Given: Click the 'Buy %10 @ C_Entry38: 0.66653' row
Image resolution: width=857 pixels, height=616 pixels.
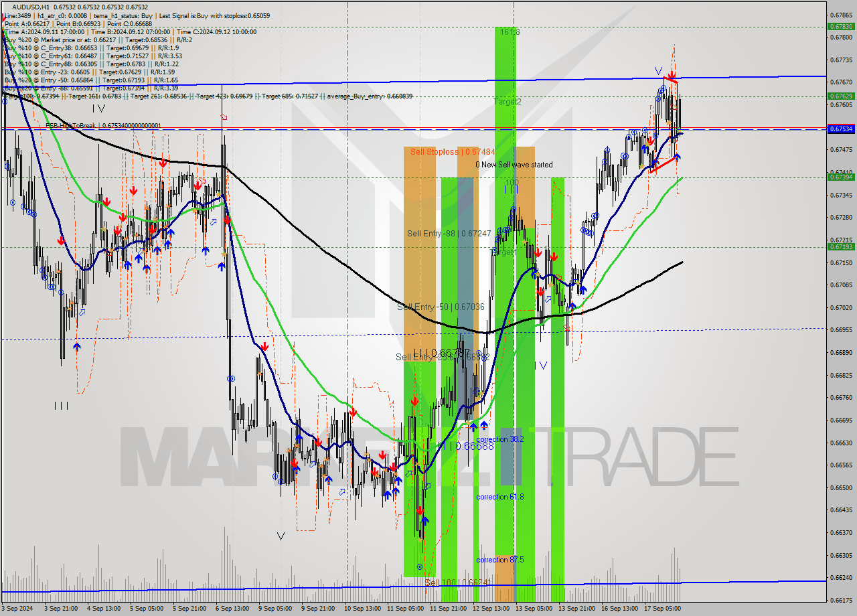Looking at the screenshot, I should [91, 48].
